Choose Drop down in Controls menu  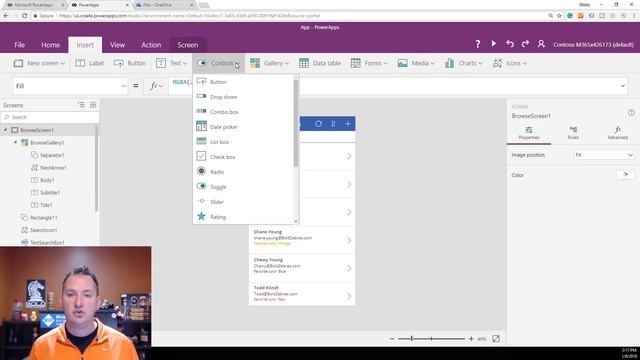click(x=243, y=97)
